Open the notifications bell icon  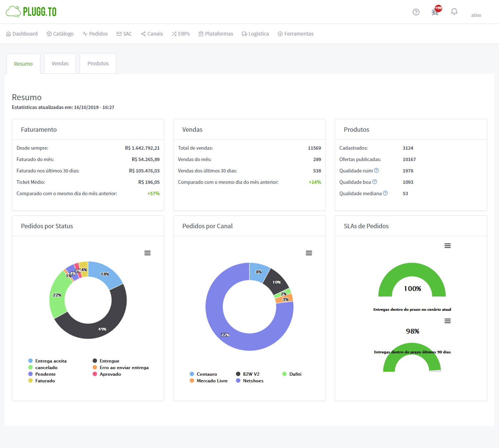(x=454, y=12)
